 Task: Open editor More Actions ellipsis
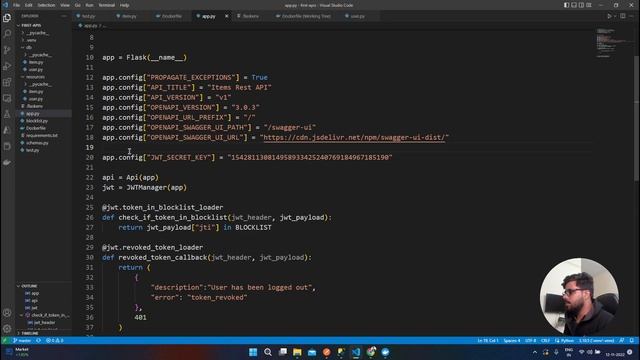(632, 16)
